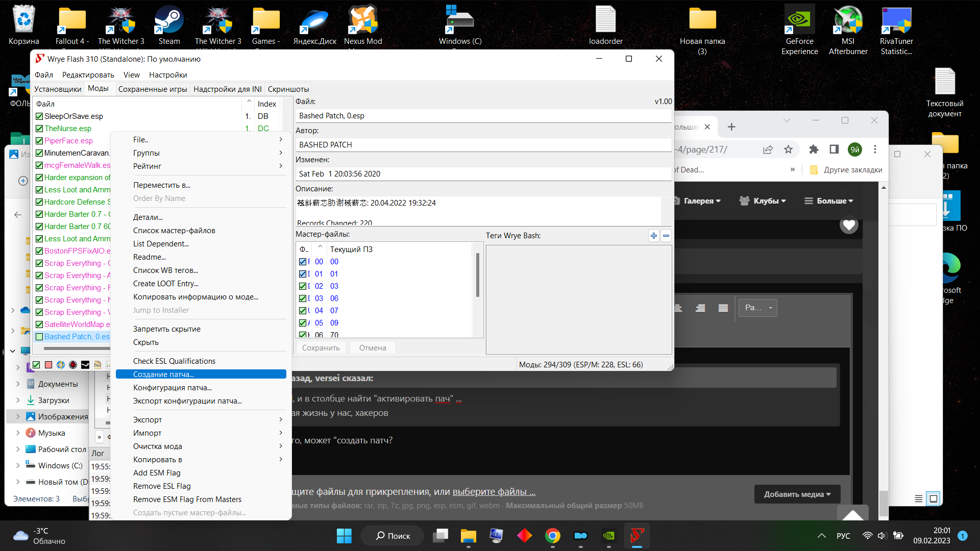980x551 pixels.
Task: Switch to the Сохраненные игры tab
Action: [153, 89]
